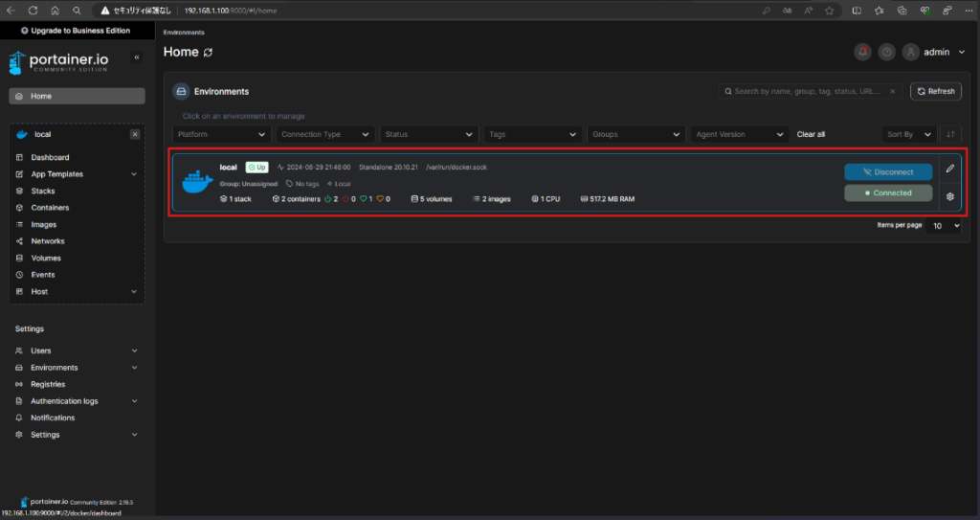Open the Connection Type filter dropdown
The width and height of the screenshot is (980, 520).
pyautogui.click(x=325, y=134)
